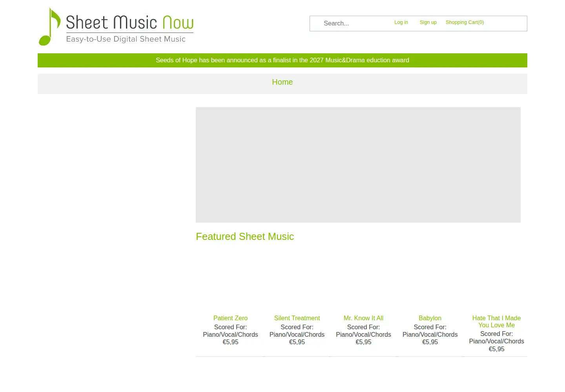Click the Featured Sheet Music heading
This screenshot has width=565, height=392.
pyautogui.click(x=245, y=236)
